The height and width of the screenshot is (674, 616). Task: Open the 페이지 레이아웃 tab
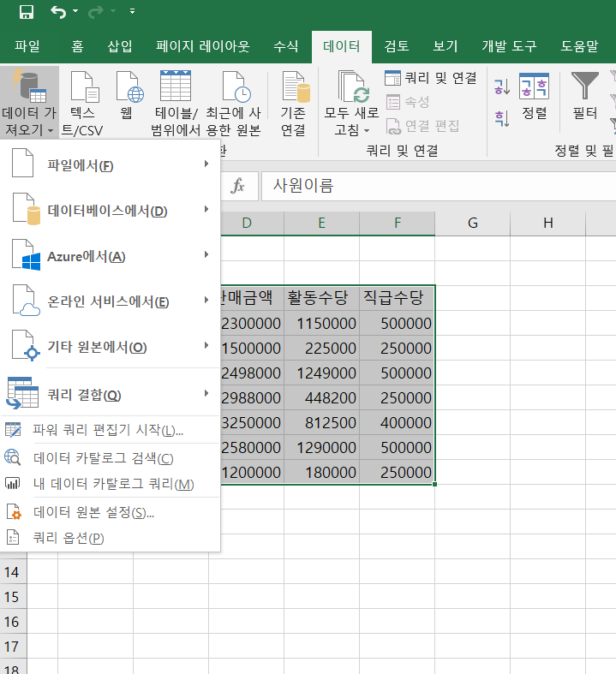(x=203, y=46)
